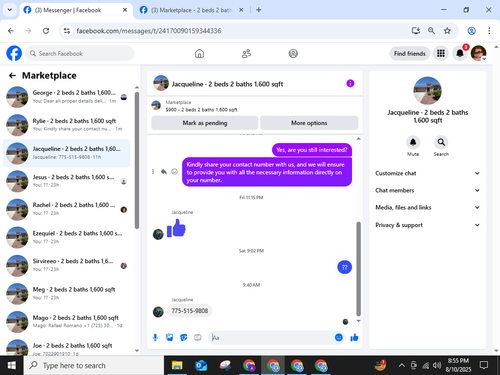This screenshot has height=375, width=500.
Task: Click Find friends button
Action: [410, 53]
